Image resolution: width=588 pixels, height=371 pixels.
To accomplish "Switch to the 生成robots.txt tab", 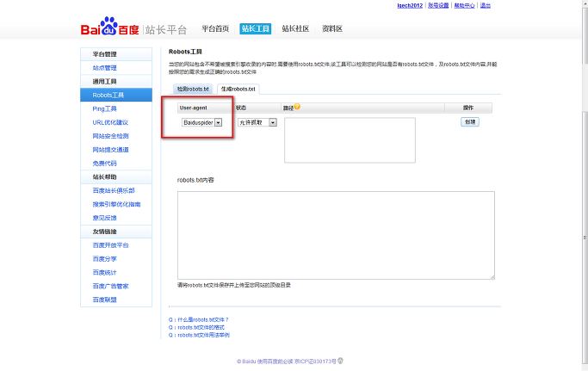I will (238, 89).
